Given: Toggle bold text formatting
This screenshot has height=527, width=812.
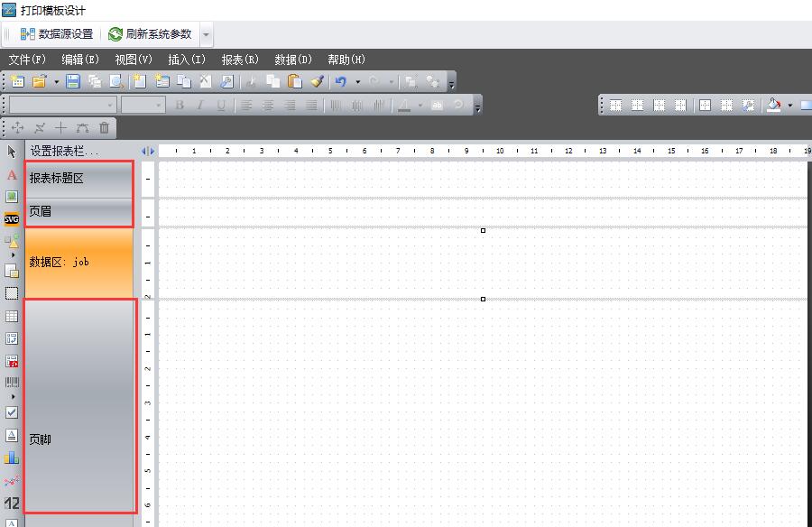Looking at the screenshot, I should pyautogui.click(x=180, y=105).
